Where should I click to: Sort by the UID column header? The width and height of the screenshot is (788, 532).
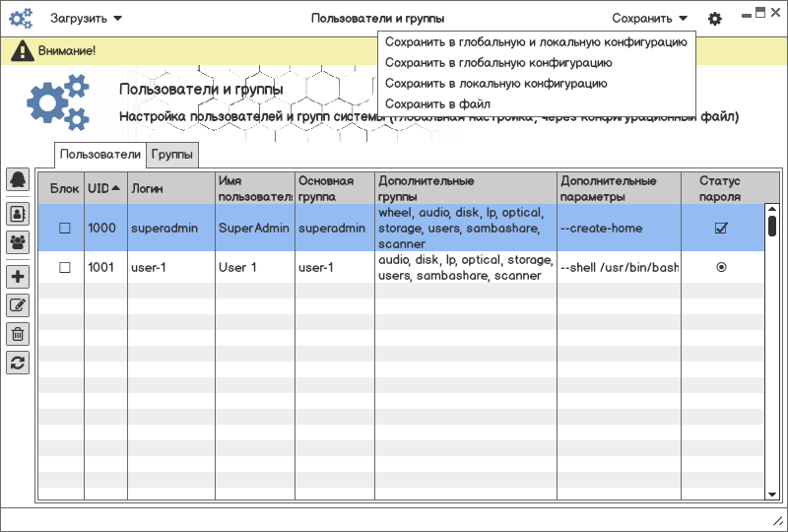(105, 188)
